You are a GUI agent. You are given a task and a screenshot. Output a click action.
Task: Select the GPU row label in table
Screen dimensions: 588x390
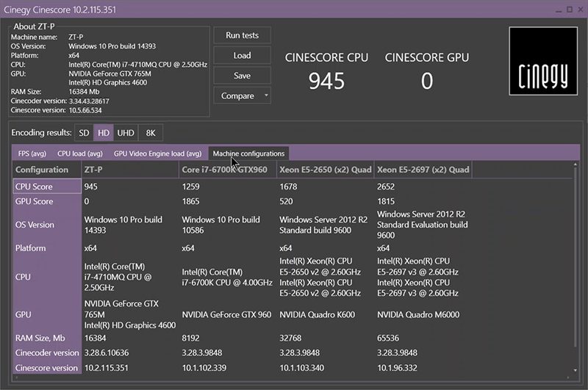[x=47, y=314]
